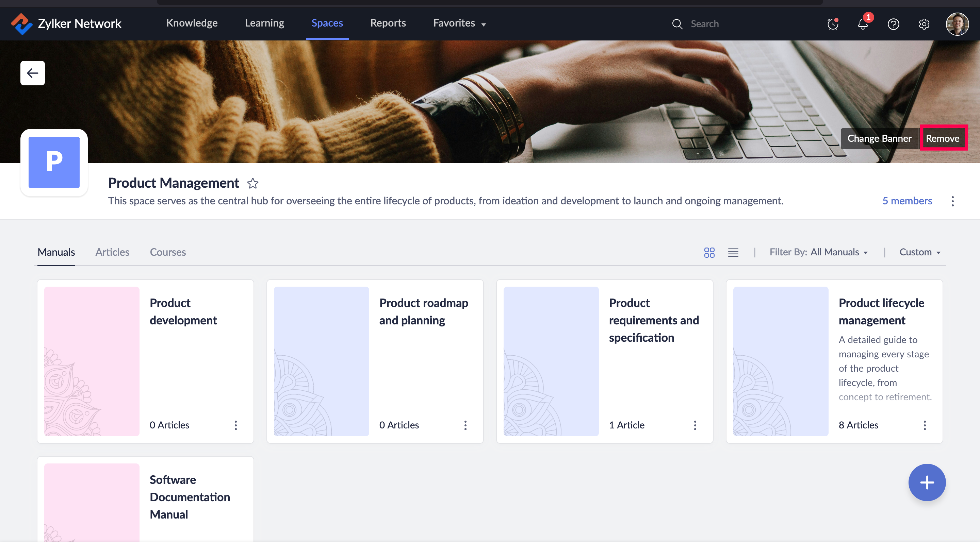Viewport: 980px width, 542px height.
Task: Select the Spaces menu item
Action: [x=327, y=23]
